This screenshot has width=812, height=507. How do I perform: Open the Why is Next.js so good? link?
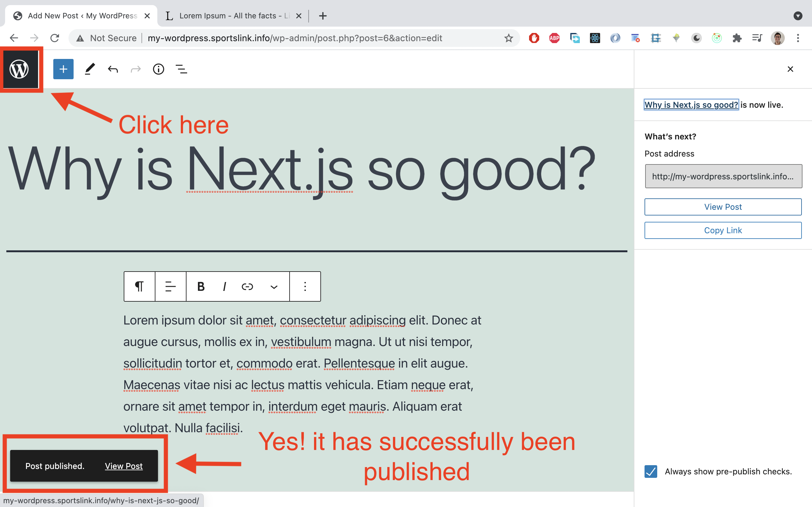tap(691, 105)
